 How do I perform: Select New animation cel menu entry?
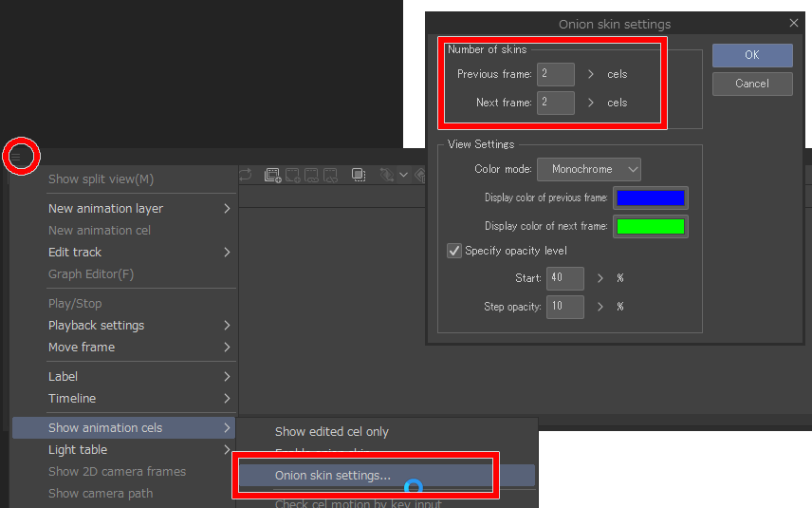coord(123,230)
